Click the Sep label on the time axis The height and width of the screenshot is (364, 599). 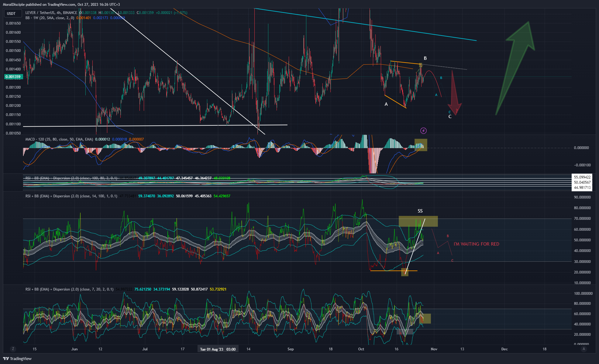[291, 349]
